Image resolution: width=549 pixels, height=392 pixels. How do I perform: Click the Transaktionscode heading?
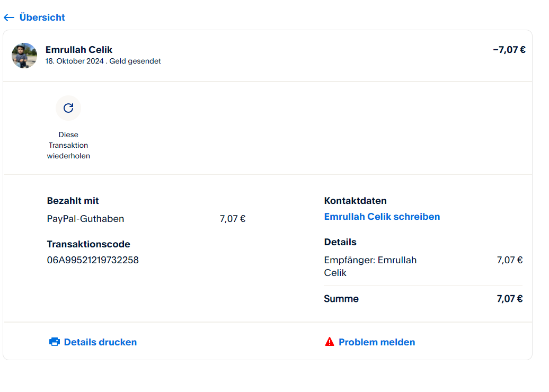tap(88, 244)
